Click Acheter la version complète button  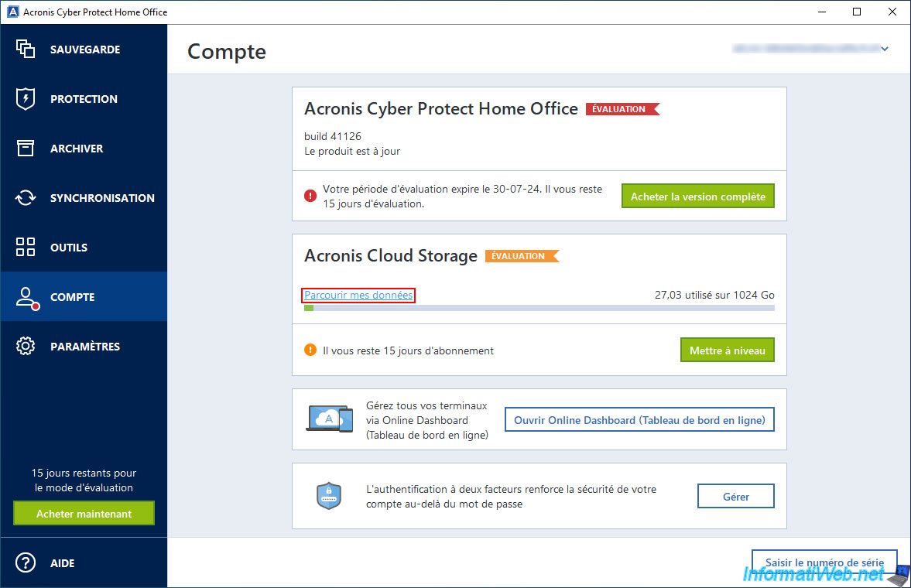698,196
